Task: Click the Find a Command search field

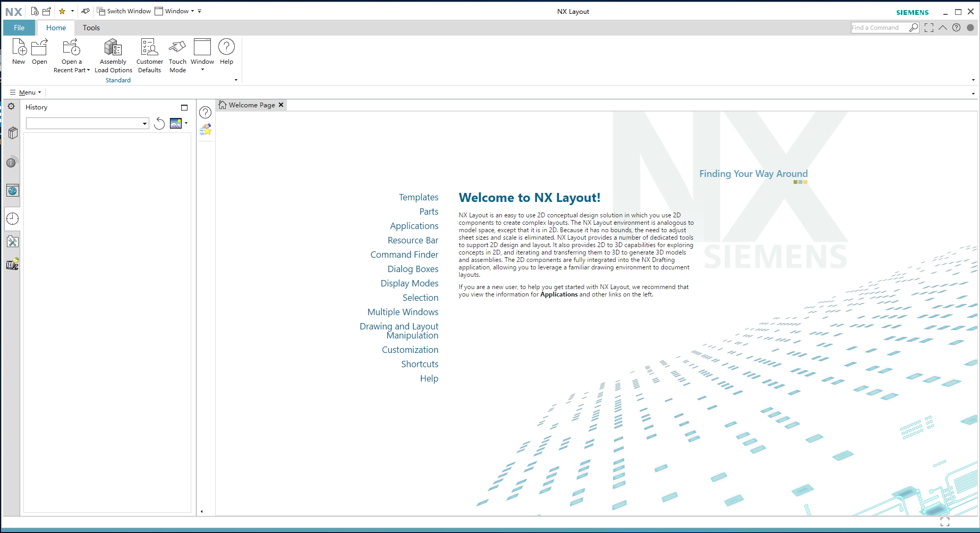Action: pyautogui.click(x=880, y=28)
